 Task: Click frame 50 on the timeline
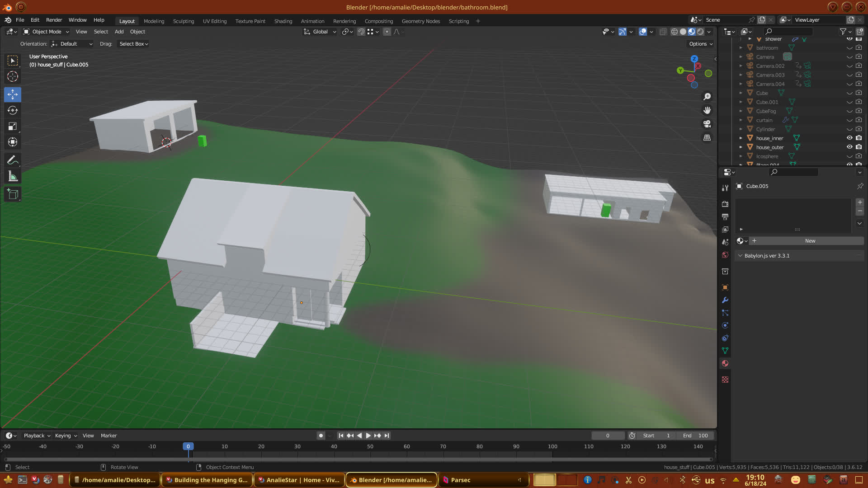(x=370, y=446)
